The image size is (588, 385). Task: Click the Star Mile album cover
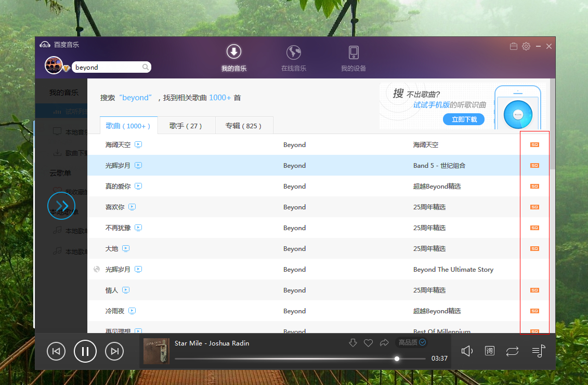(156, 351)
